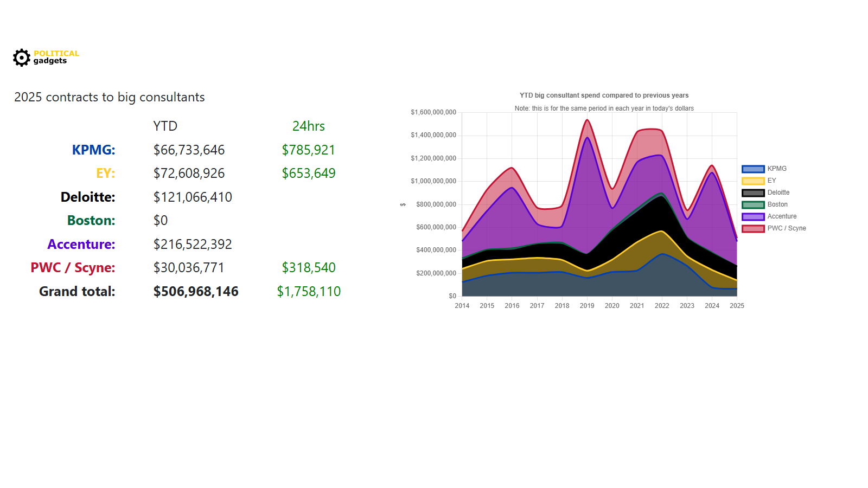Viewport: 868px width, 488px height.
Task: Click grand total 24hrs value $1,758,110
Action: (309, 291)
